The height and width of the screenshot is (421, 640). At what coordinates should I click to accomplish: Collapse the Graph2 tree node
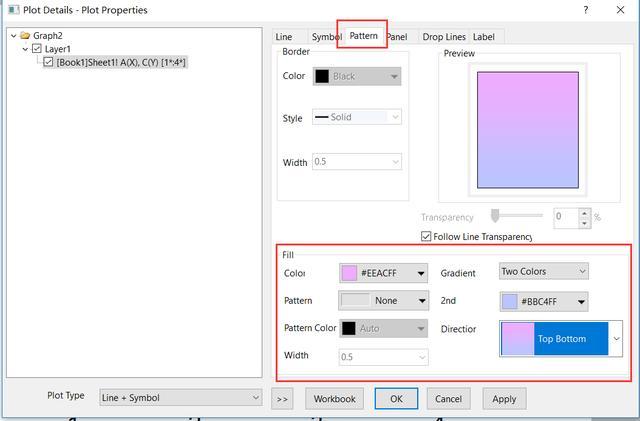coord(13,36)
